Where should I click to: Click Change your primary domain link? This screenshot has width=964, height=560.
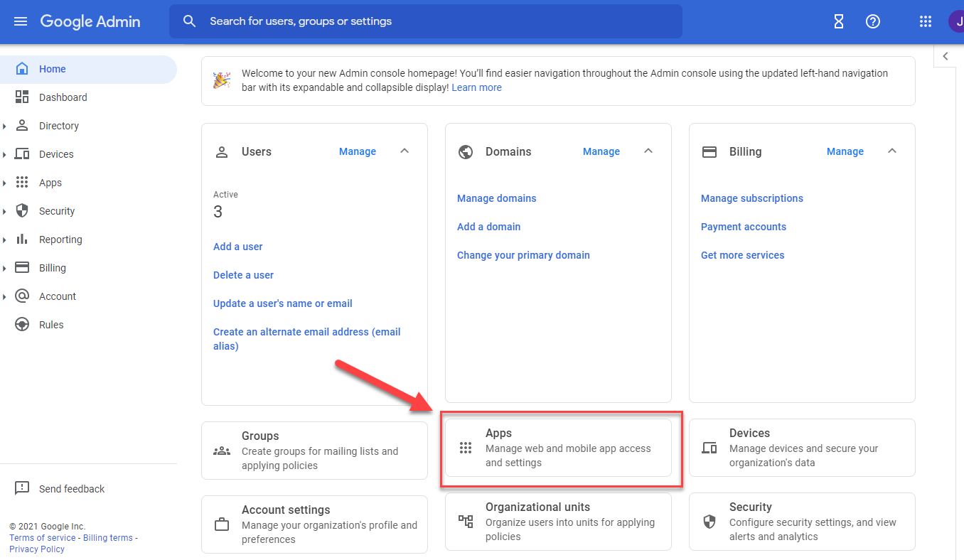(523, 255)
